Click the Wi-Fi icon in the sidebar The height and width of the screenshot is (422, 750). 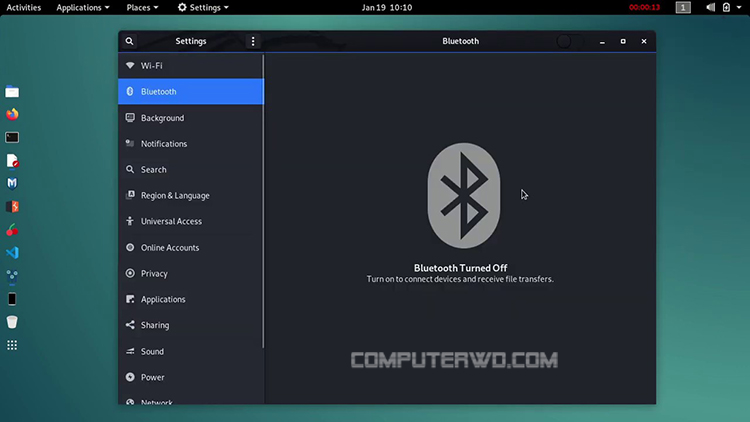(130, 65)
